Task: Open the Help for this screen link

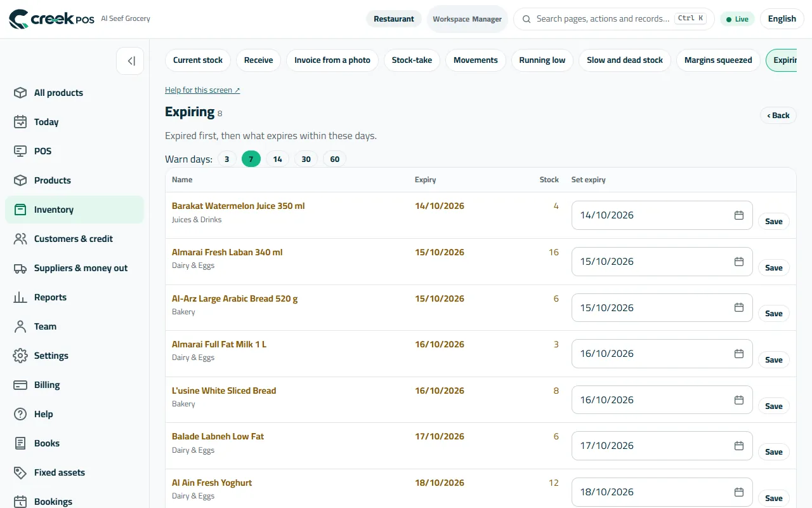Action: pyautogui.click(x=202, y=90)
